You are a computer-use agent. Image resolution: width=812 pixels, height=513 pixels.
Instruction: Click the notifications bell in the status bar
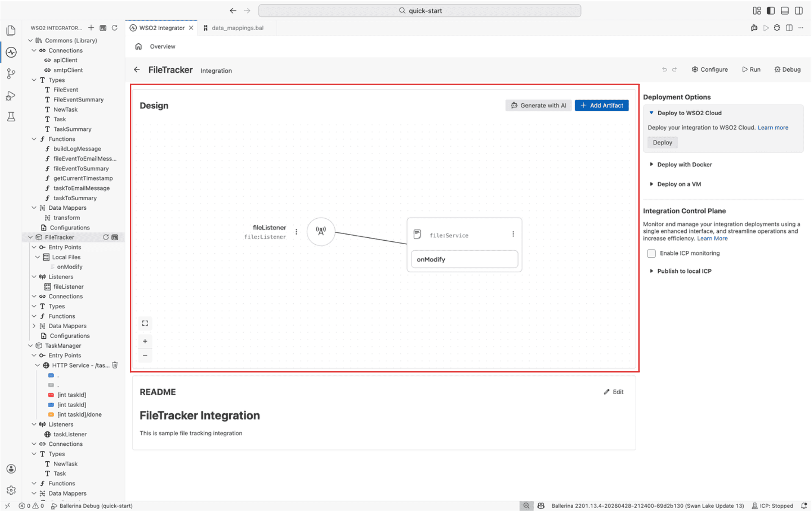pos(804,506)
